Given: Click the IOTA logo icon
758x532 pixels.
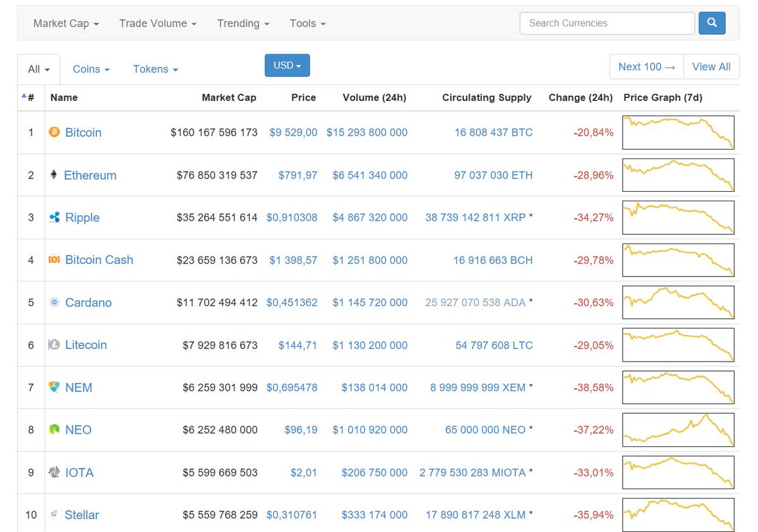Looking at the screenshot, I should click(54, 473).
